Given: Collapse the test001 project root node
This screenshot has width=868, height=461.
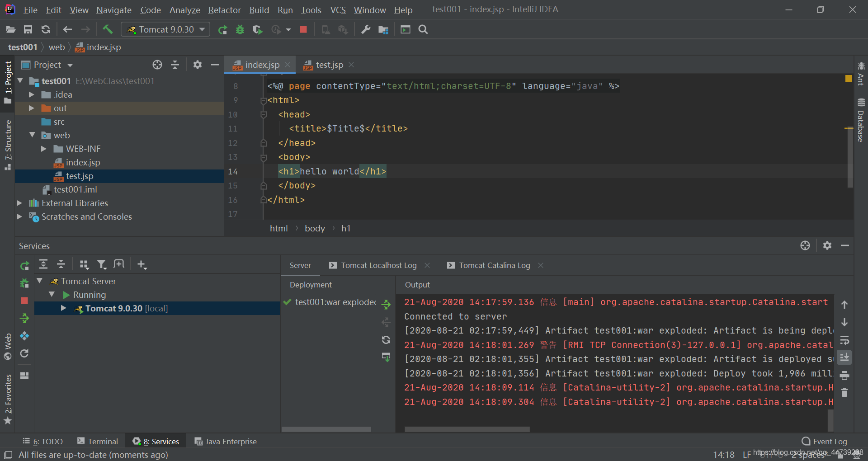Looking at the screenshot, I should point(20,81).
